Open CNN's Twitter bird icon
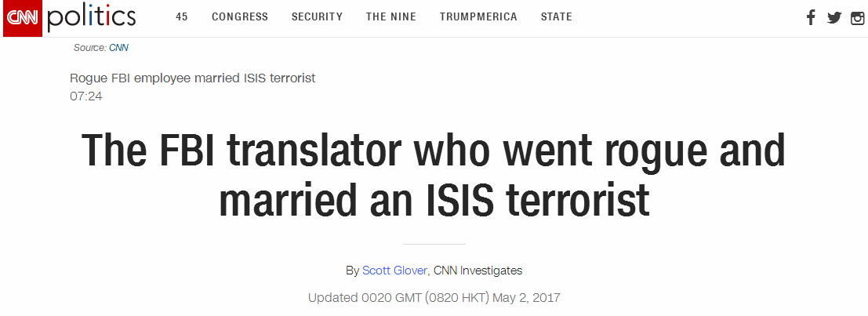Image resolution: width=868 pixels, height=316 pixels. tap(834, 18)
